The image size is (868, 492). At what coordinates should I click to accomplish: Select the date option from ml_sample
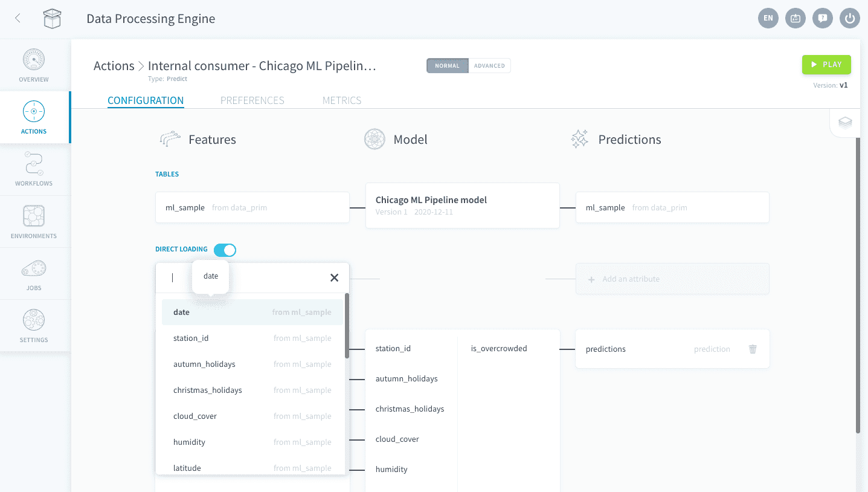tap(252, 312)
